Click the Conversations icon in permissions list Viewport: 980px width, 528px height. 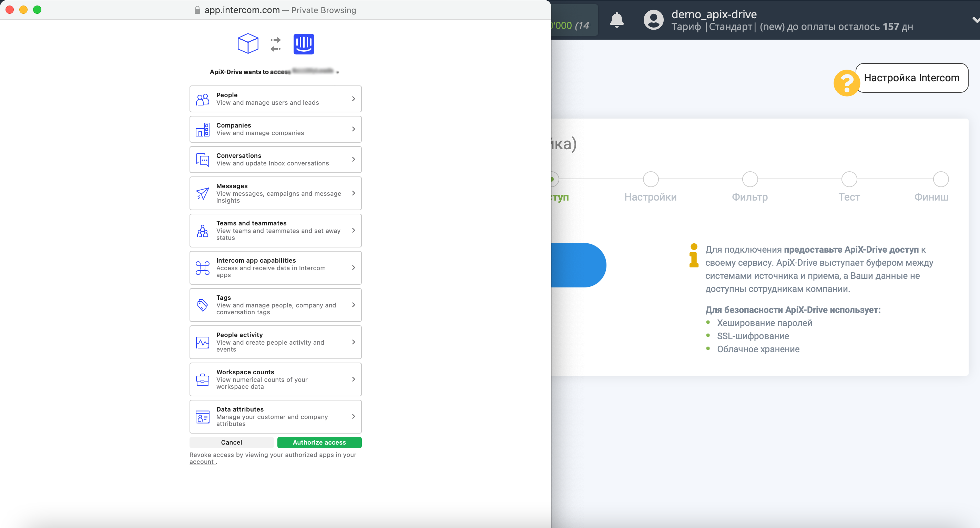click(203, 159)
